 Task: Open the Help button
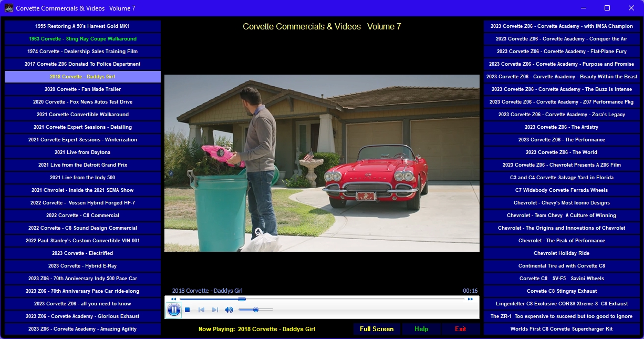click(421, 329)
